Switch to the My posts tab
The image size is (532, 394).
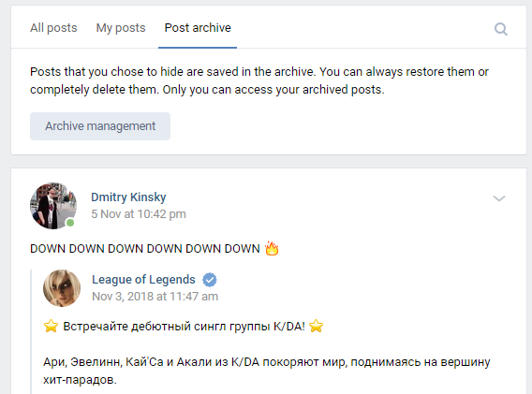121,28
